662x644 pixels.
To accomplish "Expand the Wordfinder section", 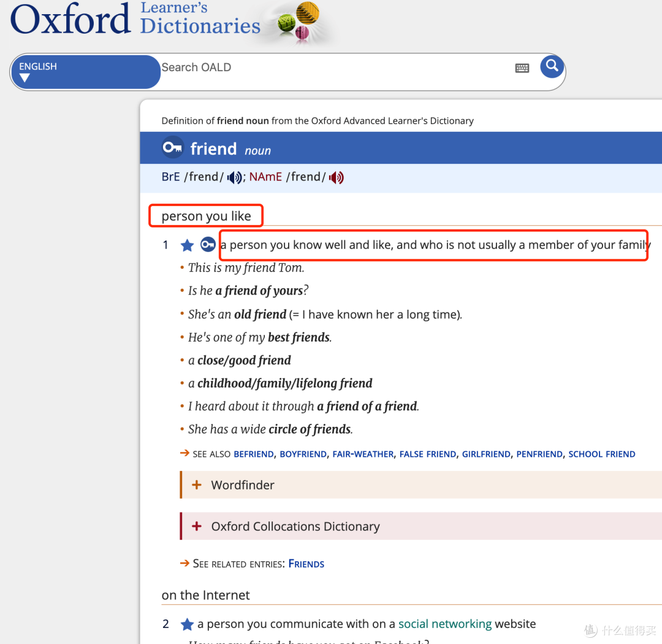I will point(420,485).
